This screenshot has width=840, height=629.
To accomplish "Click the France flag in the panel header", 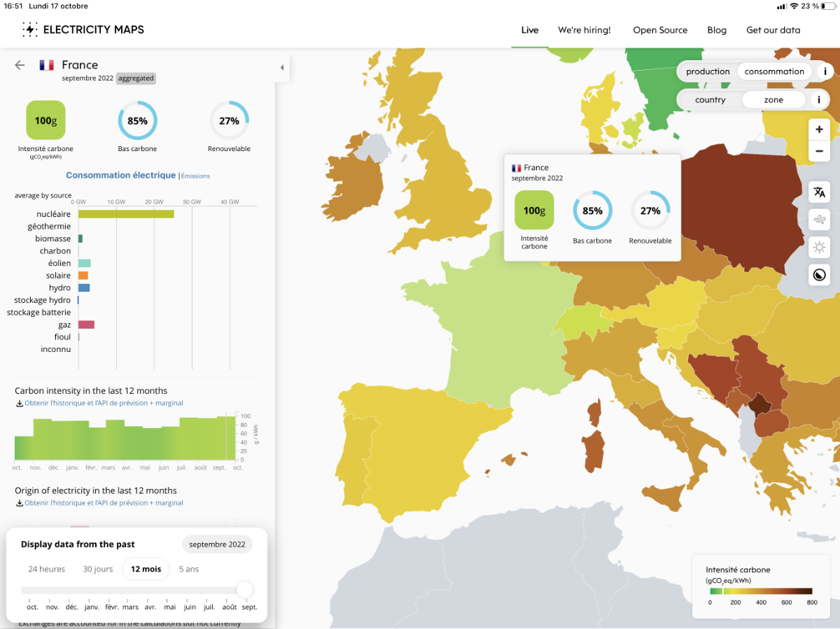I will pos(47,65).
